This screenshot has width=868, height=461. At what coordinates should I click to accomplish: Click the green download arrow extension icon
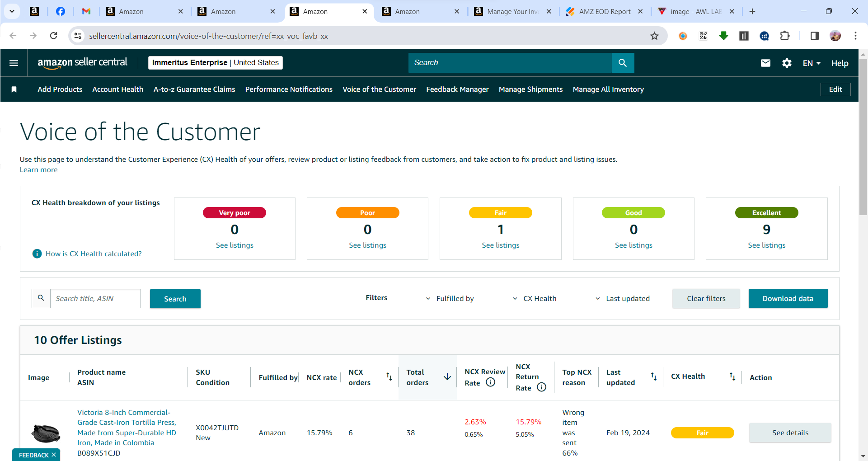click(x=723, y=36)
